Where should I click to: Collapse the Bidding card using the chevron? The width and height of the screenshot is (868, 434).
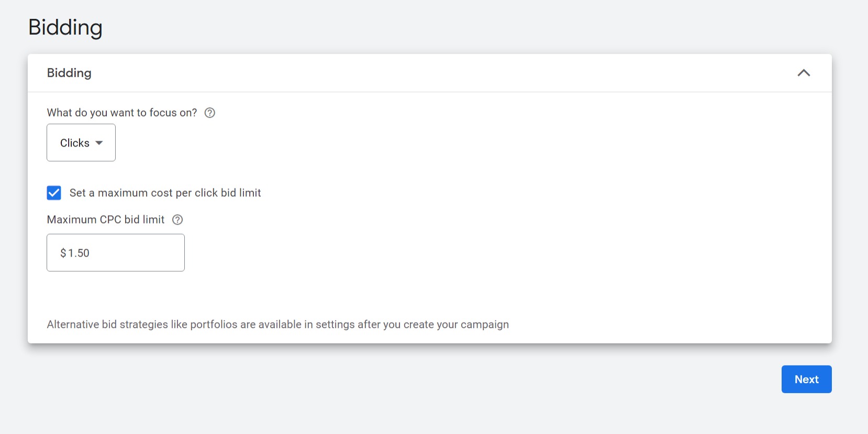pyautogui.click(x=804, y=73)
